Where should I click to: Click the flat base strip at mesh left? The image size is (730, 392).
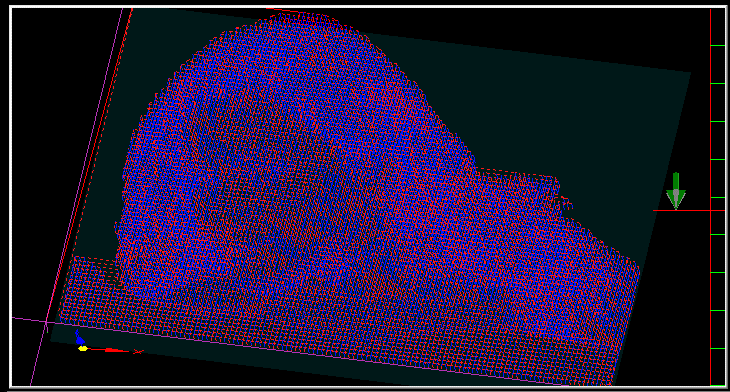tap(91, 289)
